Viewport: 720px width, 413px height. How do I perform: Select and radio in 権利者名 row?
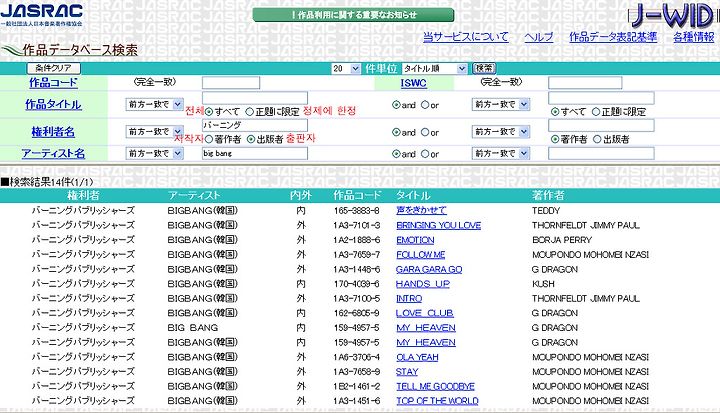pos(396,133)
